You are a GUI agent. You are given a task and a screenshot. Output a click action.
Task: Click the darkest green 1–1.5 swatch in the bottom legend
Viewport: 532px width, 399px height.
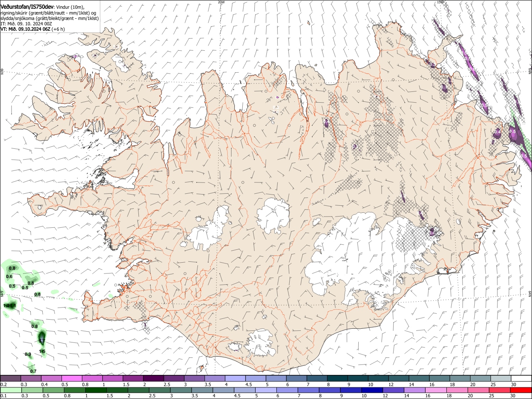pos(96,390)
